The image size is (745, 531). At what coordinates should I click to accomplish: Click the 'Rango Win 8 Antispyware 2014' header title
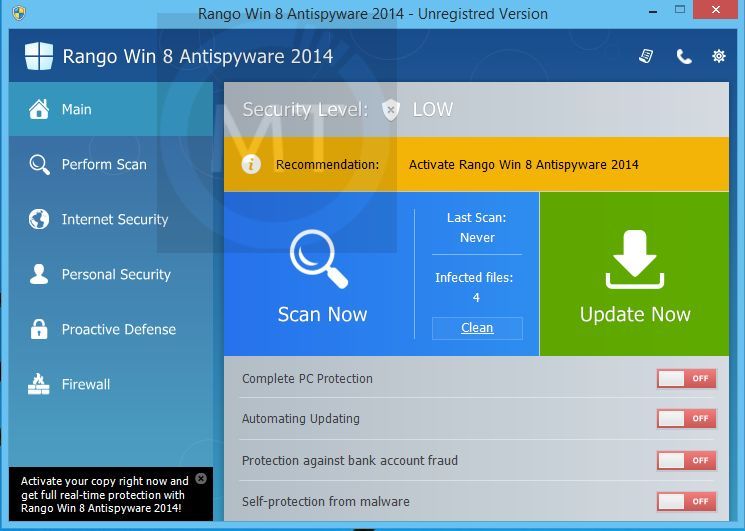[198, 57]
